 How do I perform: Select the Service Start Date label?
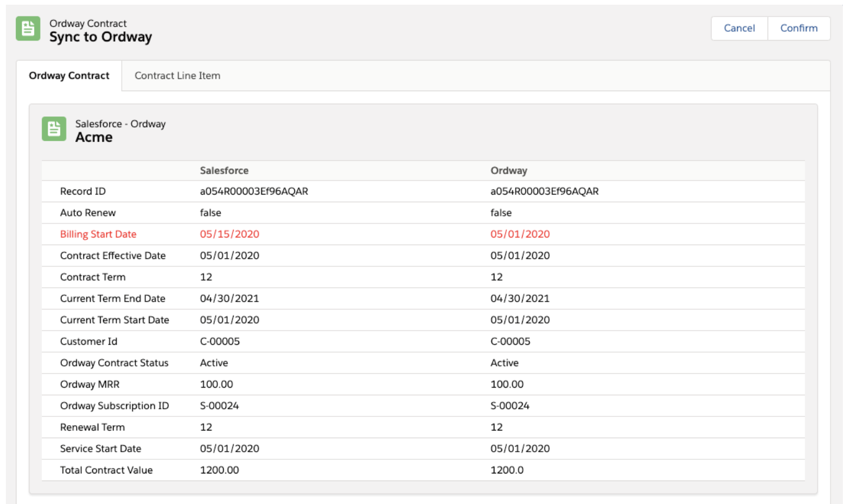click(101, 449)
